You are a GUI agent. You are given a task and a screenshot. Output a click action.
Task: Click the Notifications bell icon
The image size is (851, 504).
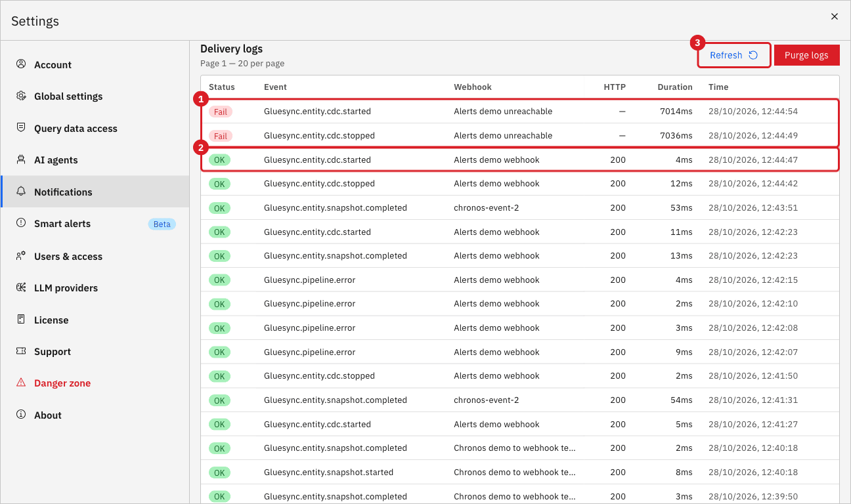21,192
